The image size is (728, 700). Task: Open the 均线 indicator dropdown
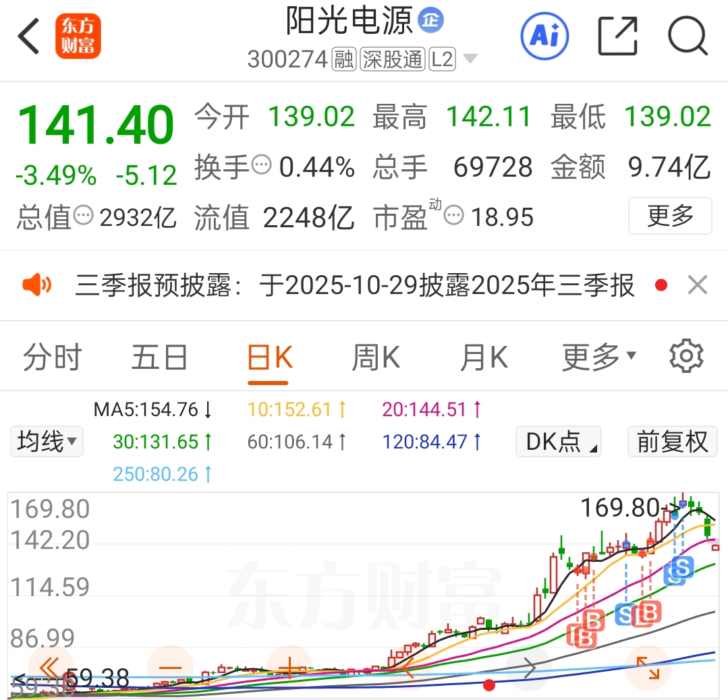click(47, 442)
